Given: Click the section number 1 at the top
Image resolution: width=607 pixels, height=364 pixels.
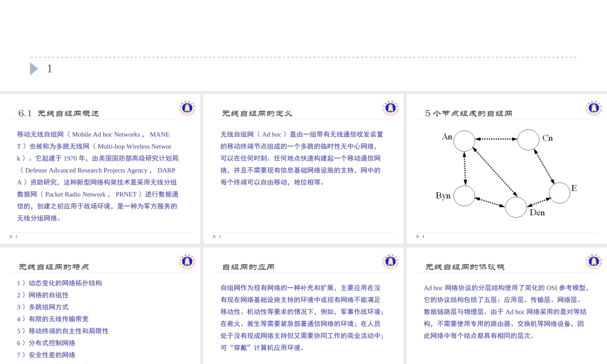Looking at the screenshot, I should coord(49,69).
